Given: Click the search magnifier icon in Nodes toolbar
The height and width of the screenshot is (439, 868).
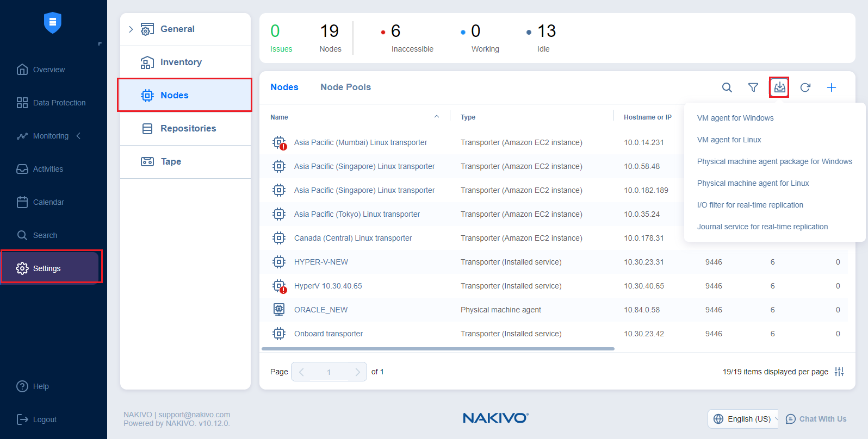Looking at the screenshot, I should 727,87.
